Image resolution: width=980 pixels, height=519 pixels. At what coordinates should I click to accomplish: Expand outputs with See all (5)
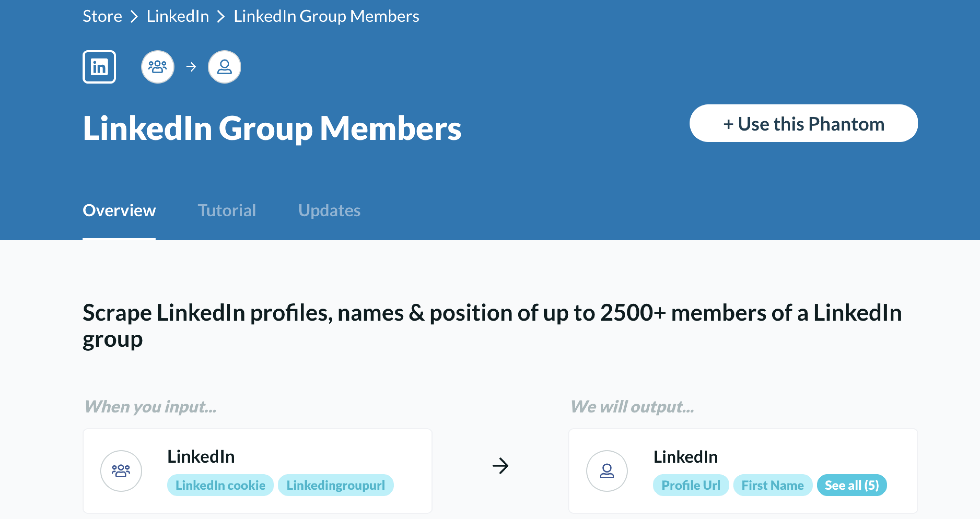[x=852, y=485]
